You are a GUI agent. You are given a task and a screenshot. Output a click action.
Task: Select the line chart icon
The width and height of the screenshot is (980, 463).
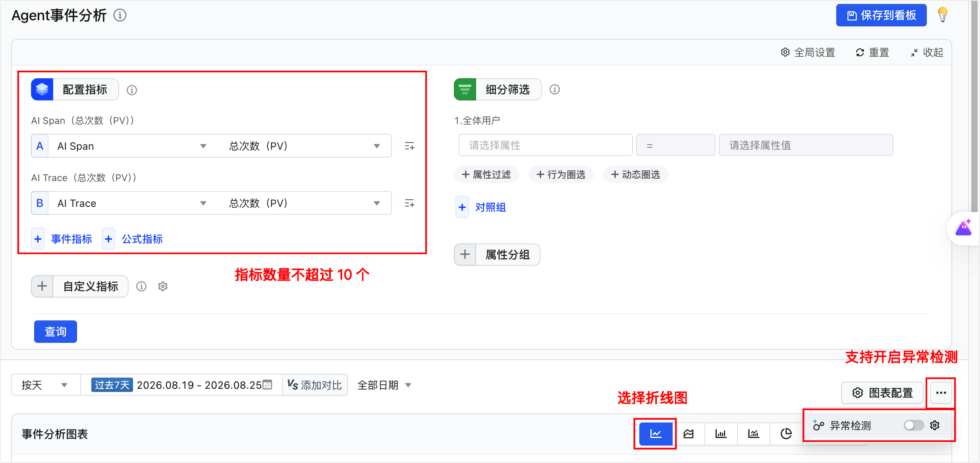pos(656,434)
